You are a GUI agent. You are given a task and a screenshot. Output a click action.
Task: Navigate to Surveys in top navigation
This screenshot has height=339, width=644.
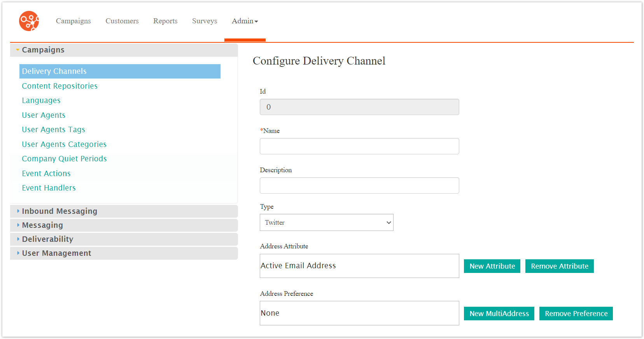click(x=205, y=21)
